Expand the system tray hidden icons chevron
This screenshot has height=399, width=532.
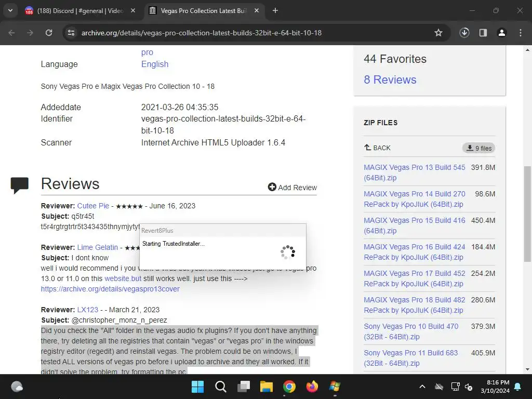coord(422,387)
